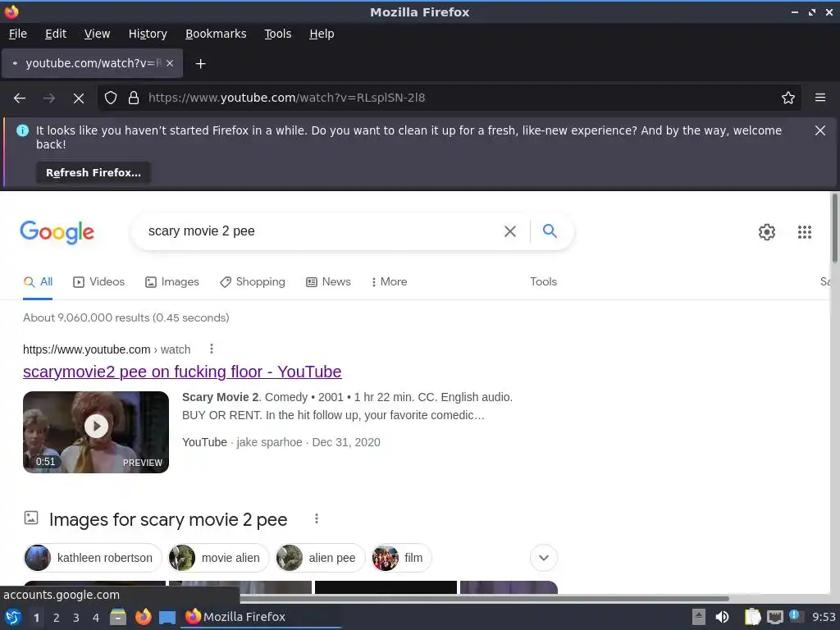Click the blue show-desktop taskbar icon
The image size is (840, 630).
[167, 618]
